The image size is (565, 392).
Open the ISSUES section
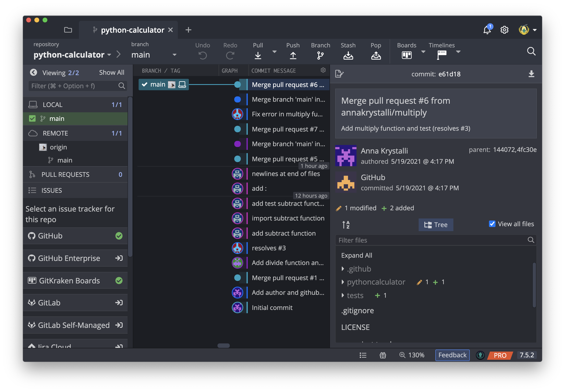click(75, 190)
